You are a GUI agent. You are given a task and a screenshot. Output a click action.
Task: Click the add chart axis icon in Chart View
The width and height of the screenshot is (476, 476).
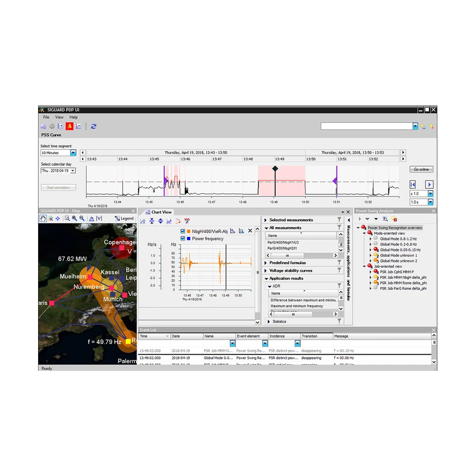tap(143, 221)
